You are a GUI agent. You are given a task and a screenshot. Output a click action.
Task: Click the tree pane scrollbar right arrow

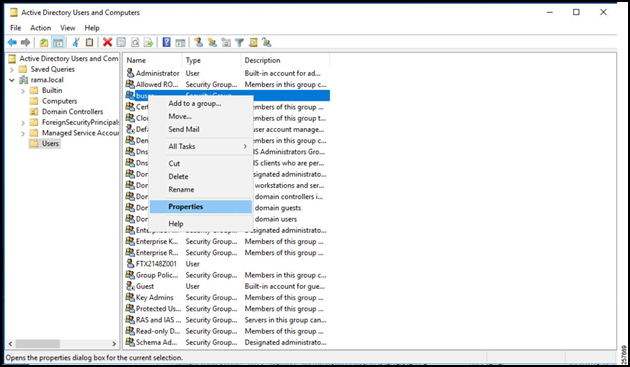(x=114, y=344)
